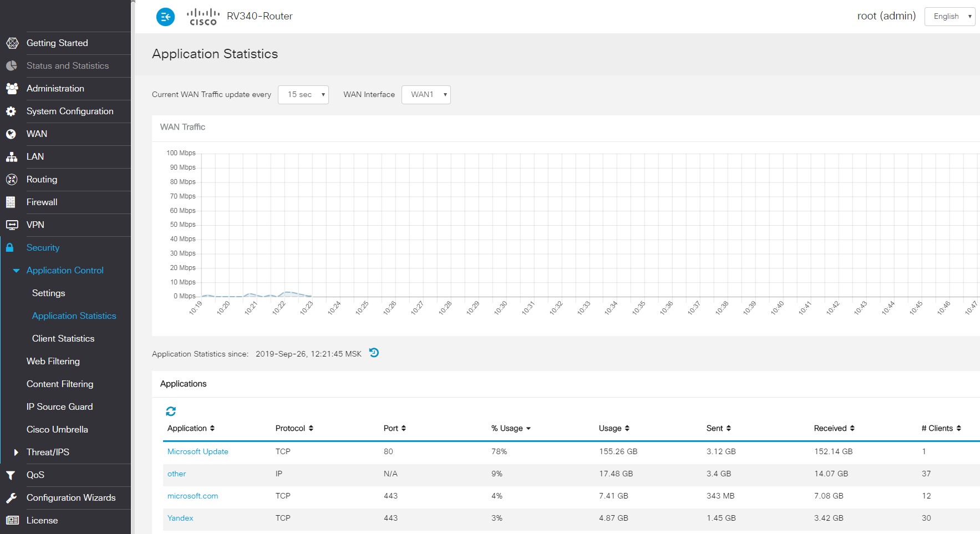Click the System Configuration gear icon

point(11,111)
